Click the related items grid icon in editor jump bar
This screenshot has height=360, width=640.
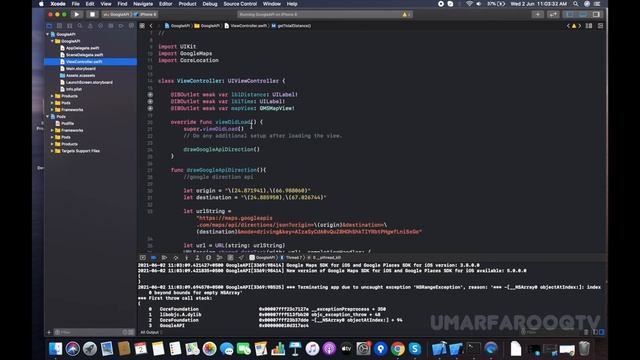[142, 26]
